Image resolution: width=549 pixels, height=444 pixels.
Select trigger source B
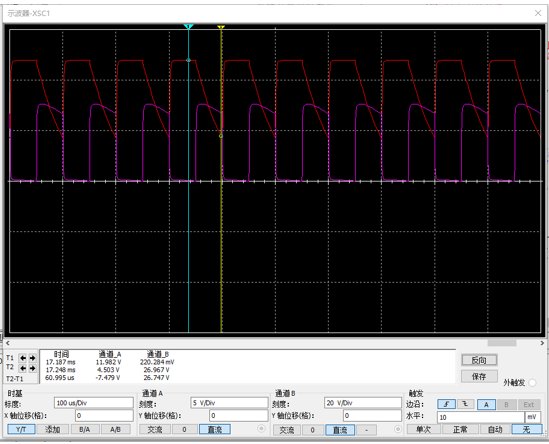pyautogui.click(x=506, y=404)
